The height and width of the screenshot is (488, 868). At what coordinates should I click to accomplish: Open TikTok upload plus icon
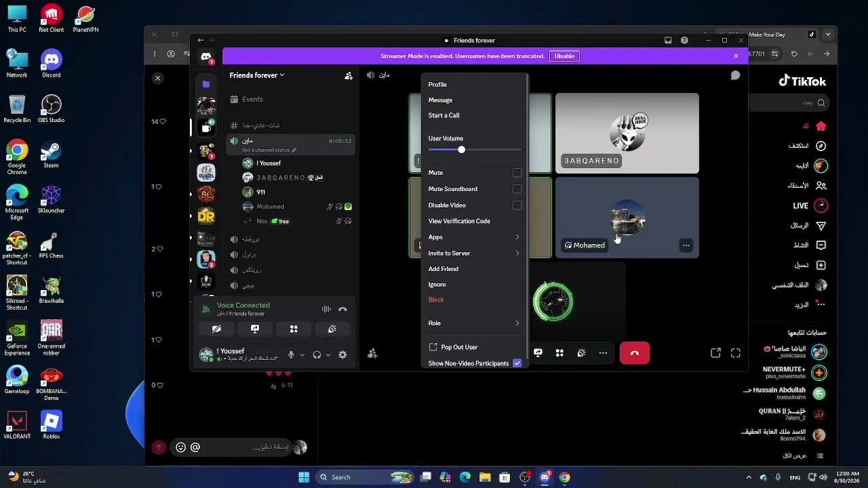821,265
